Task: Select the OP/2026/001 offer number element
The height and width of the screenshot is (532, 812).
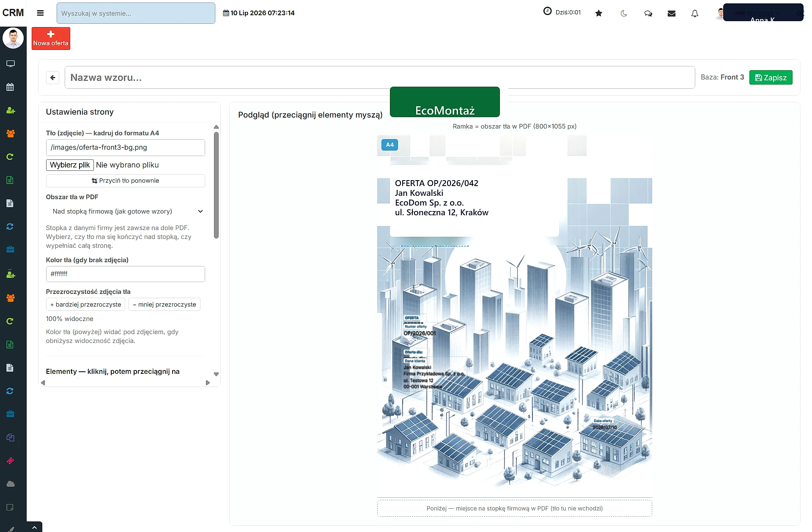Action: coord(420,333)
